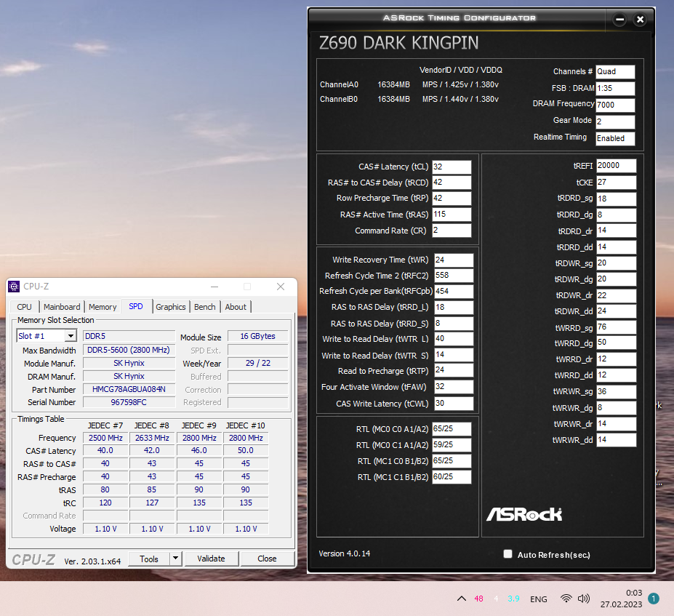Click the Four Activate Window (tFAW) field
Screen dimensions: 674x616
pyautogui.click(x=454, y=386)
